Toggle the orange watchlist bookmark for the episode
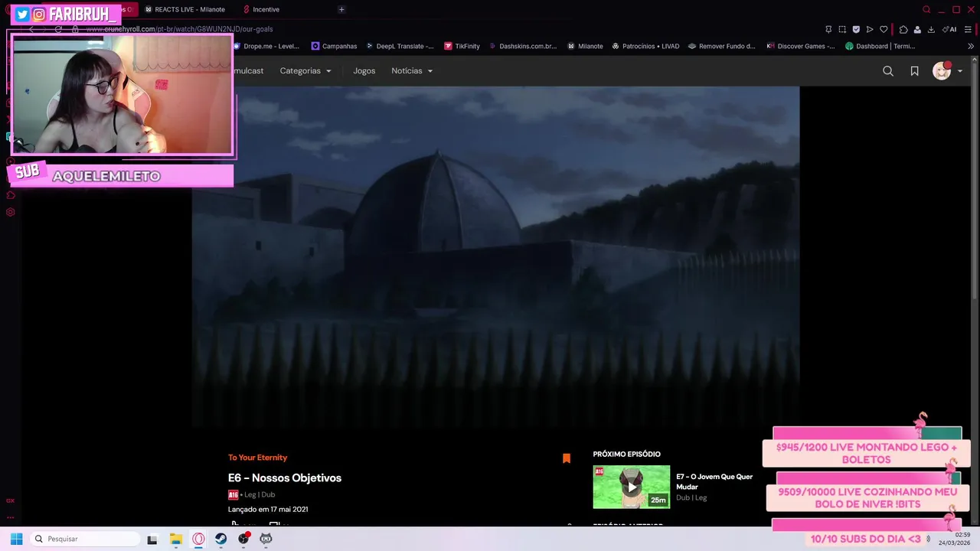980x551 pixels. tap(567, 458)
